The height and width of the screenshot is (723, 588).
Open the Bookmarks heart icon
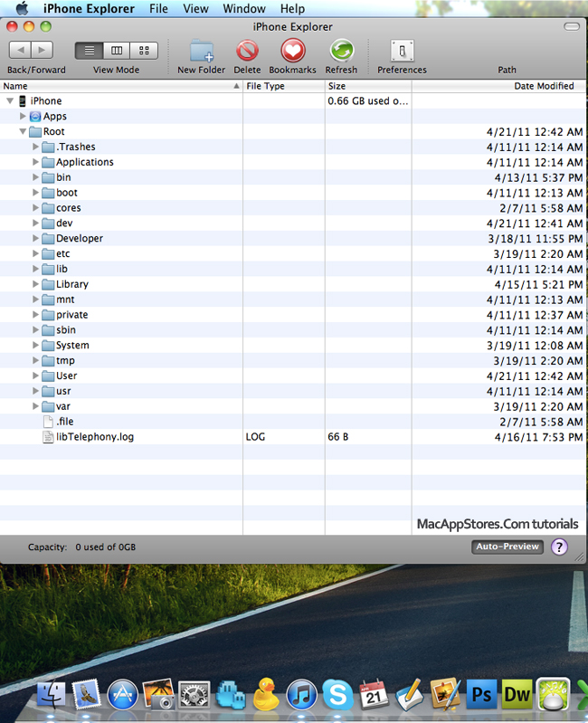(x=293, y=51)
